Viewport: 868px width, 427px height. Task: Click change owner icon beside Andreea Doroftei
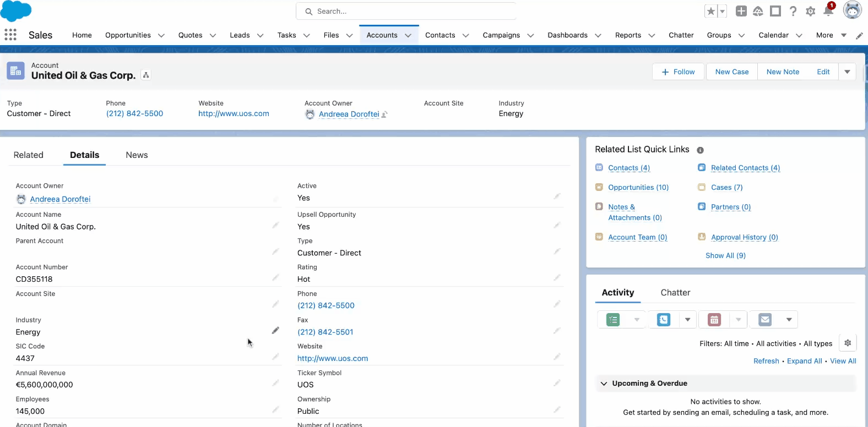tap(384, 114)
